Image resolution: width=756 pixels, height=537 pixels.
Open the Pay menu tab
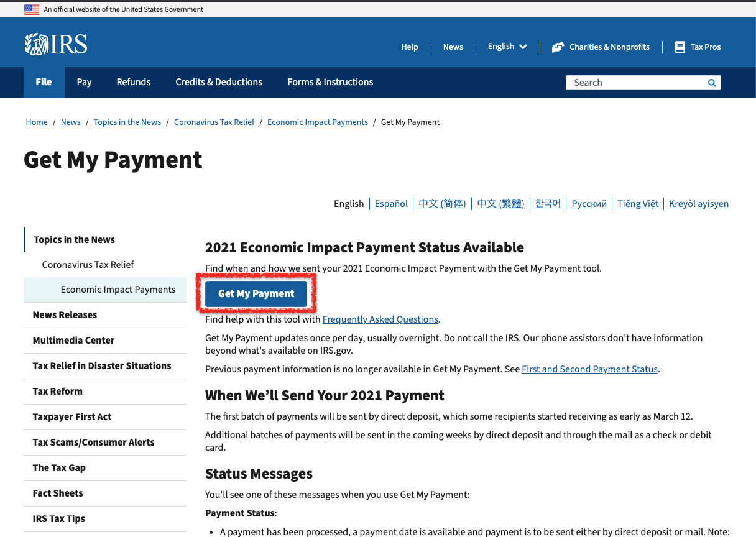[85, 82]
